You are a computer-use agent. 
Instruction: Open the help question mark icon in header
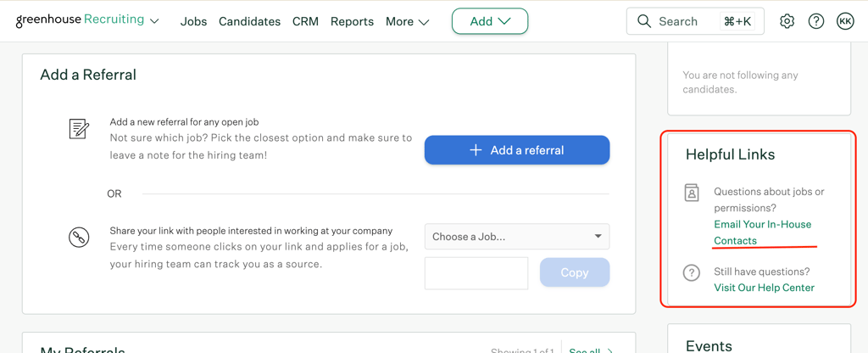pos(816,21)
